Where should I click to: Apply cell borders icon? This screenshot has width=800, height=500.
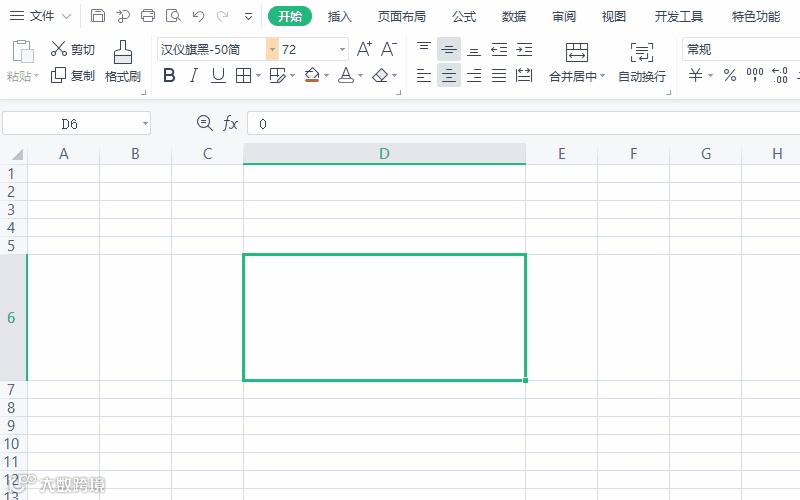point(243,76)
